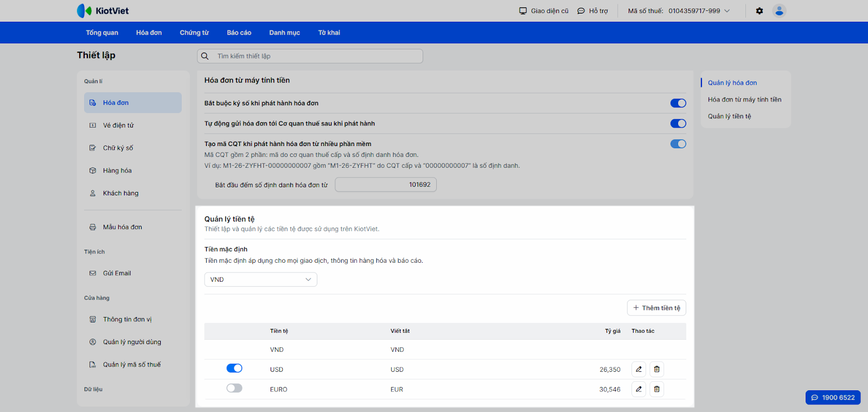Click the Tỷ giá column header
The image size is (868, 412).
(613, 331)
